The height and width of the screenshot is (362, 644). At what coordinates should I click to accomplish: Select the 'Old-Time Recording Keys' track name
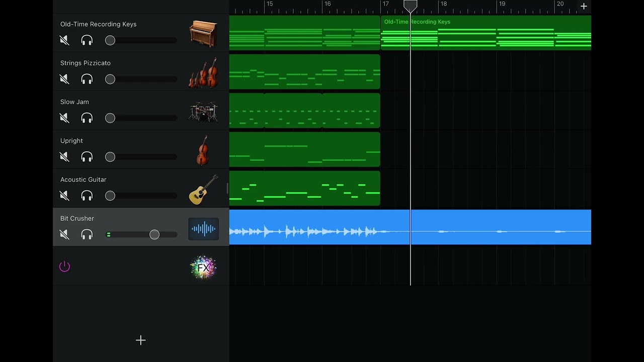pos(99,24)
